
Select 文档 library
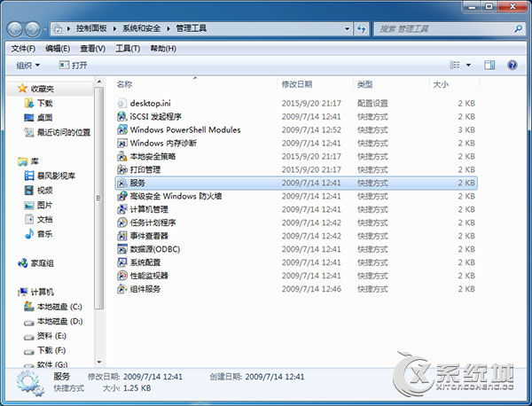[x=39, y=220]
